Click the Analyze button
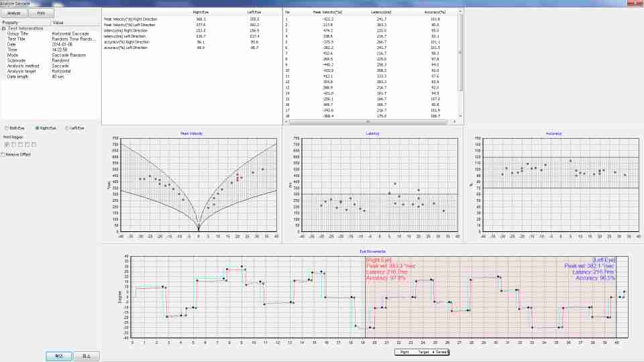644x362 pixels. [14, 13]
